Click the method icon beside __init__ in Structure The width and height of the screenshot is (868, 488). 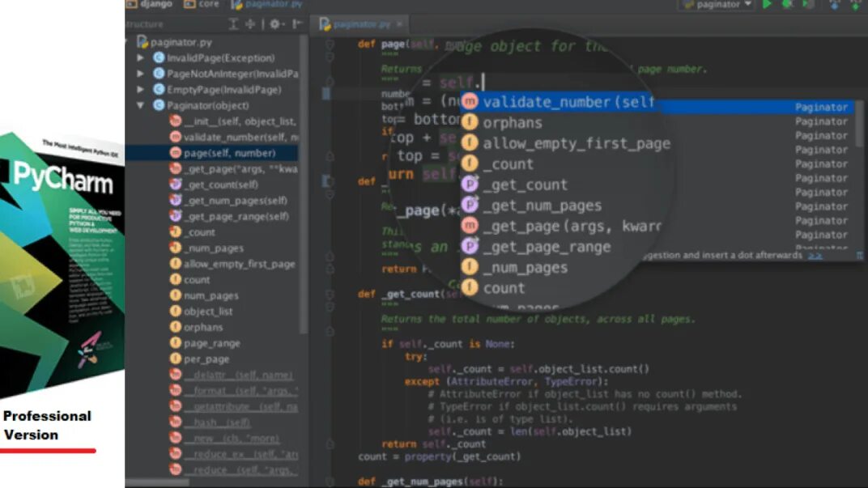pos(176,121)
